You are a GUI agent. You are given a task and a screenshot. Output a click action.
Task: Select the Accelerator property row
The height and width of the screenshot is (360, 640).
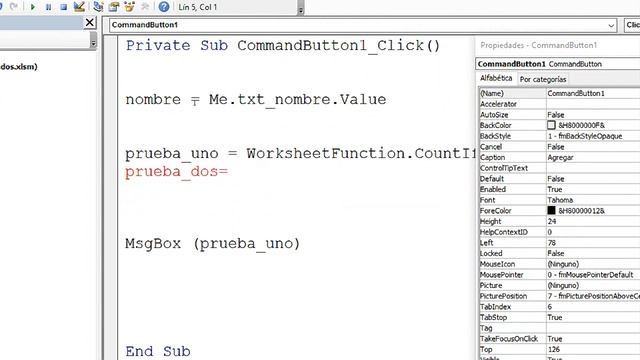coord(560,104)
